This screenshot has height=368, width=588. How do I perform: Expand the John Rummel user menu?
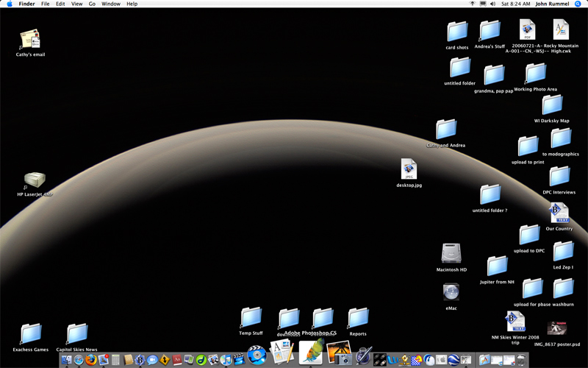[x=551, y=4]
